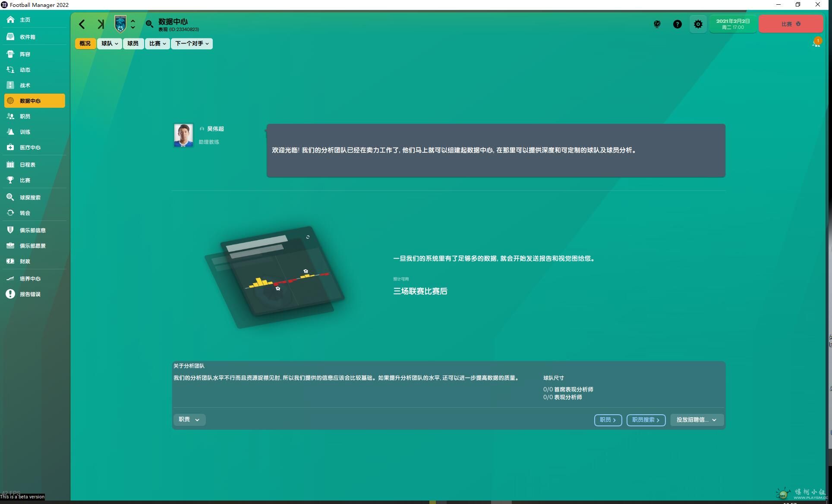
Task: Go forward with the right arrow
Action: tap(101, 24)
